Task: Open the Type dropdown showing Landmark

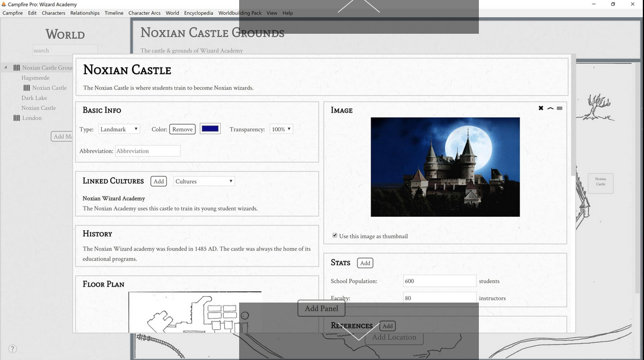Action: pos(119,129)
